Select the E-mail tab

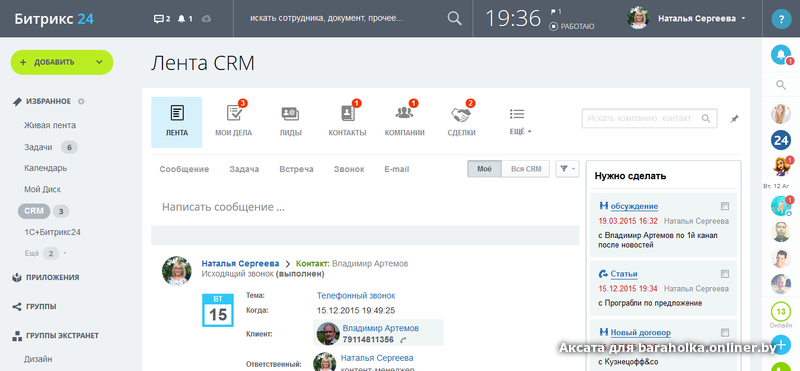tap(396, 169)
